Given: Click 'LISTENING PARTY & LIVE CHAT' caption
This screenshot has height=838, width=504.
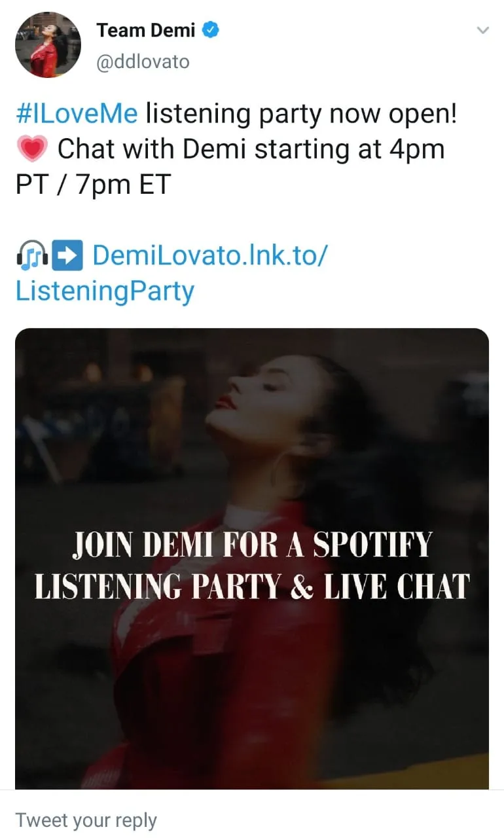Looking at the screenshot, I should tap(252, 586).
